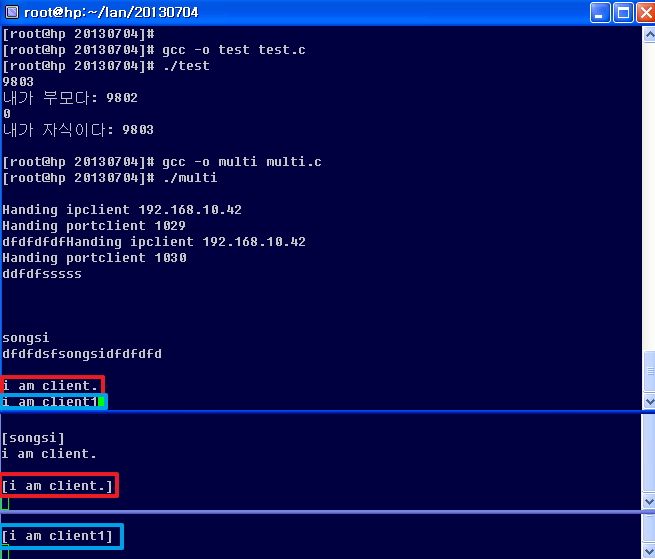Click the 'Handing portclient 1029' line
The width and height of the screenshot is (655, 559).
click(94, 226)
